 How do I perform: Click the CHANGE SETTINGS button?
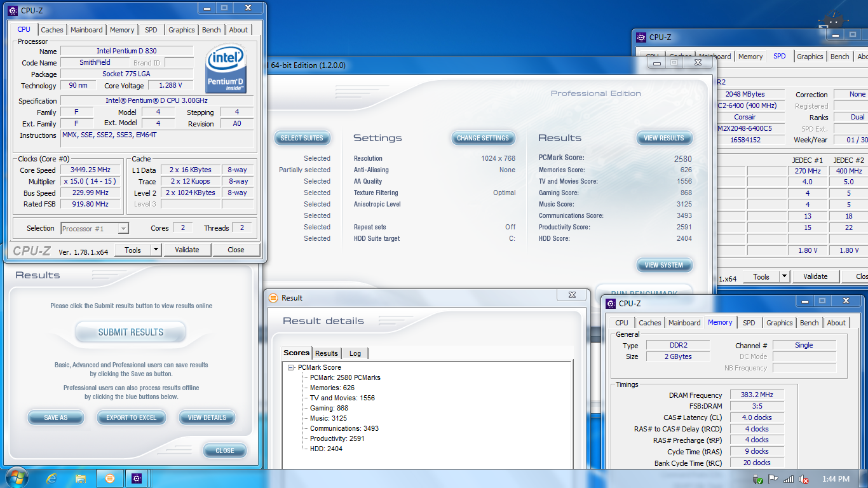click(483, 138)
